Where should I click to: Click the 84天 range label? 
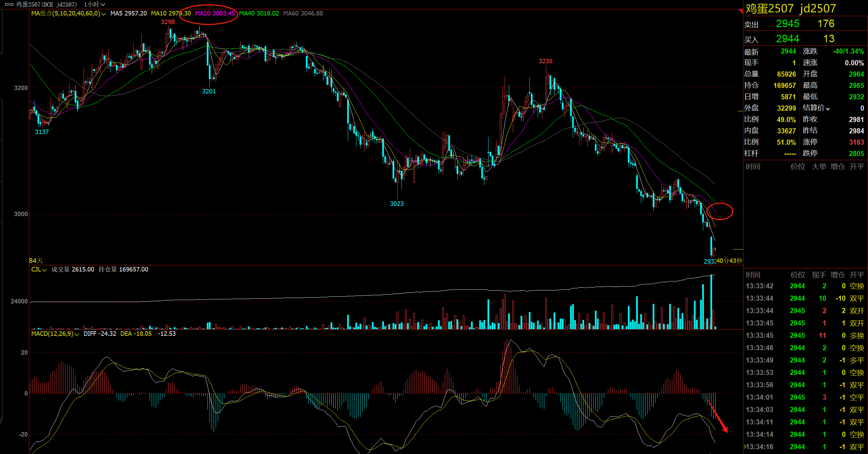point(36,261)
